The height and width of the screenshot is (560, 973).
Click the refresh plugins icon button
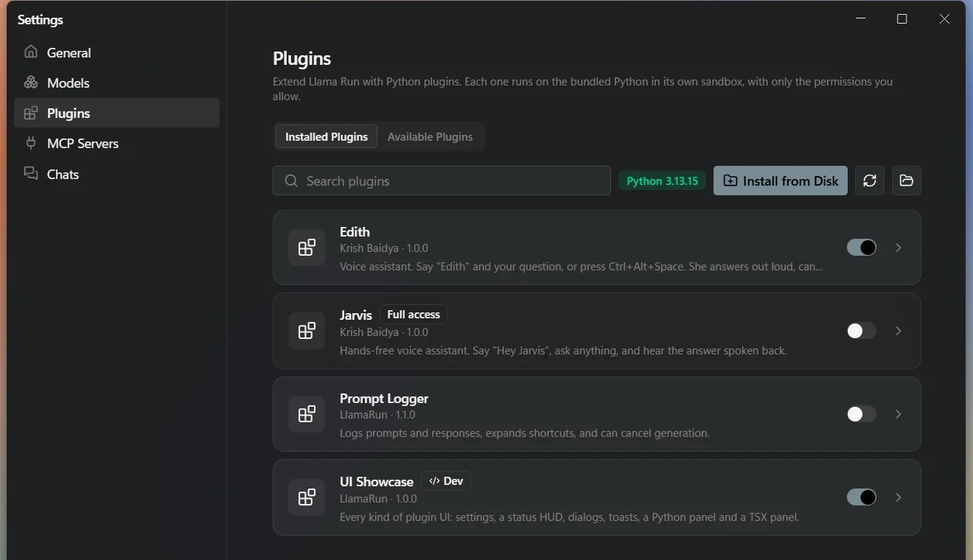coord(870,181)
